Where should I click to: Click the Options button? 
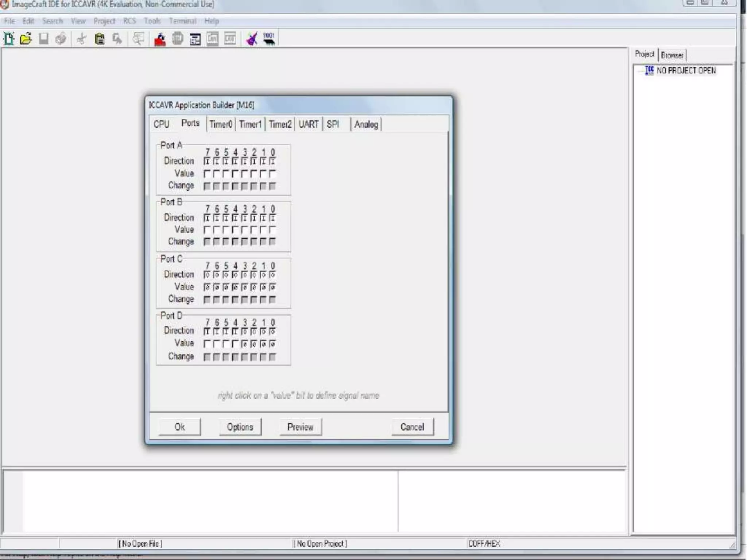pos(240,427)
